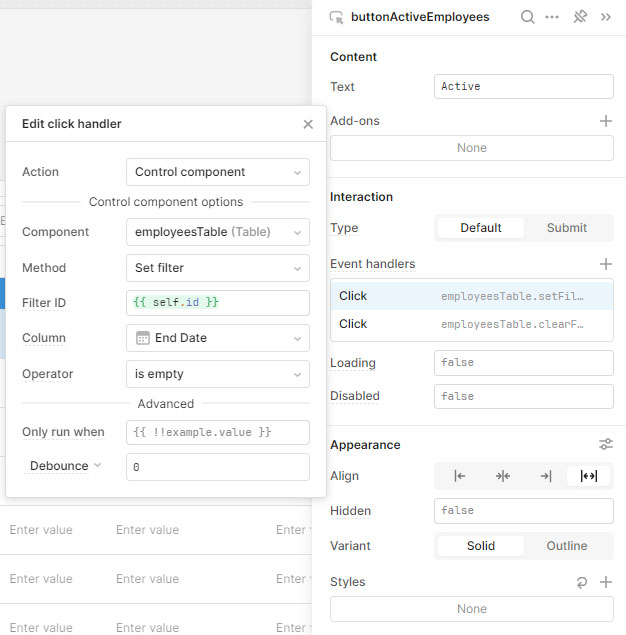Open the Action dropdown
Viewport: 626px width, 635px height.
click(217, 172)
